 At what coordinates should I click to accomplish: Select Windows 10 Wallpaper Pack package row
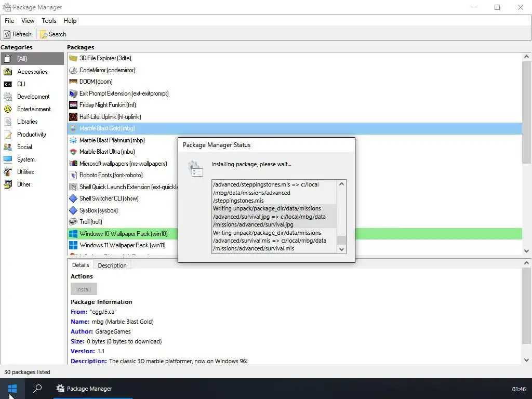(295, 234)
